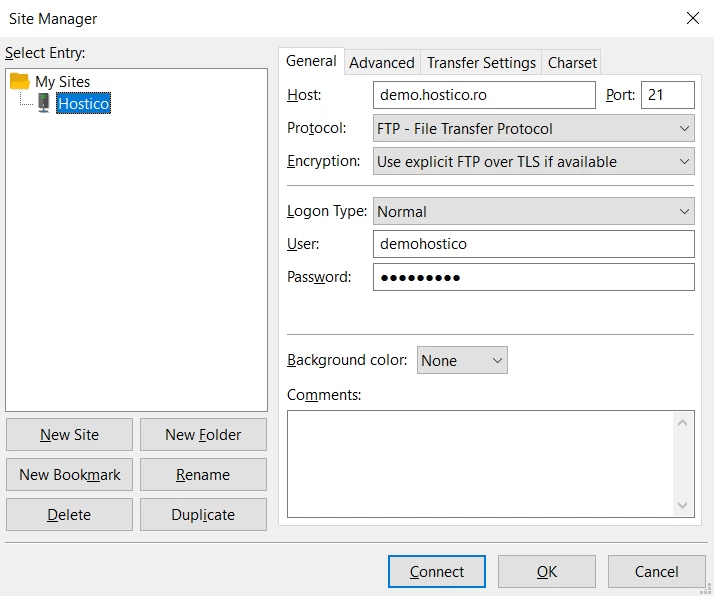714x596 pixels.
Task: Open the Transfer Settings tab
Action: coord(481,62)
